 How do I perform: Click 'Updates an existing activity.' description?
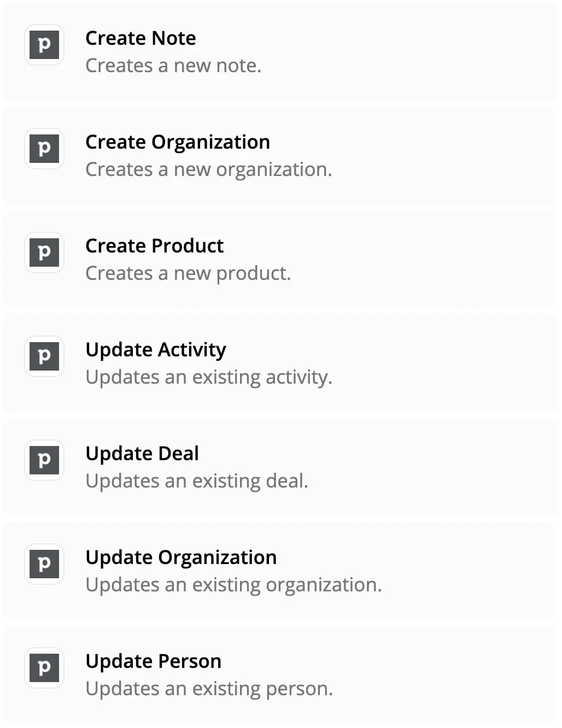[x=209, y=377]
